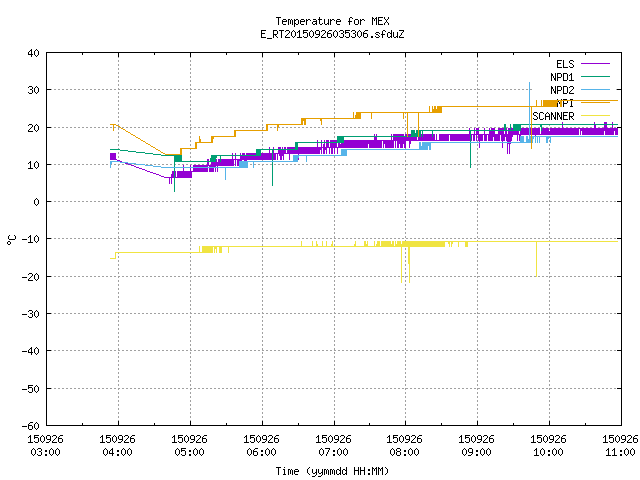Click the y-axis label -40
Screen dimensions: 640x480
31,351
